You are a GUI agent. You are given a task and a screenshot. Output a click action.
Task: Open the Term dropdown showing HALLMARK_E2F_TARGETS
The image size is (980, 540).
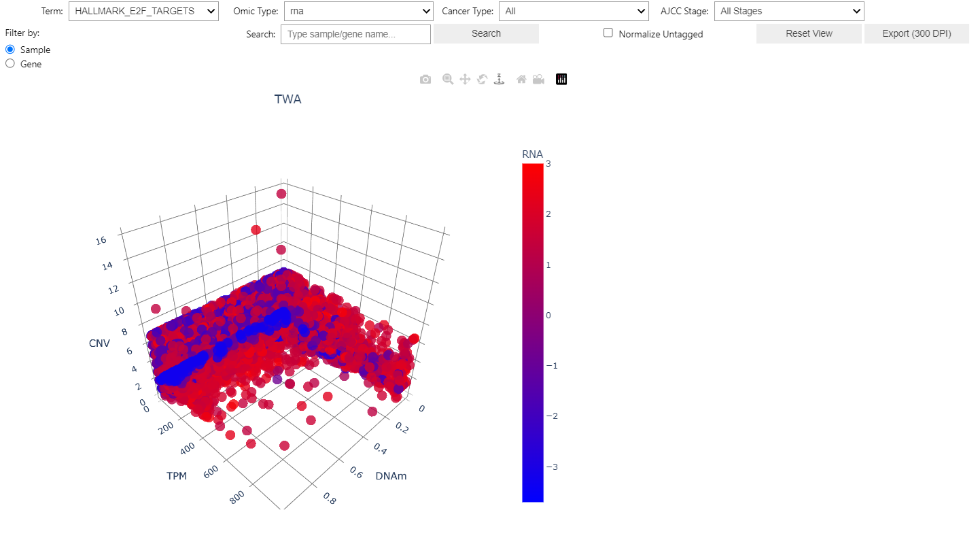point(143,11)
